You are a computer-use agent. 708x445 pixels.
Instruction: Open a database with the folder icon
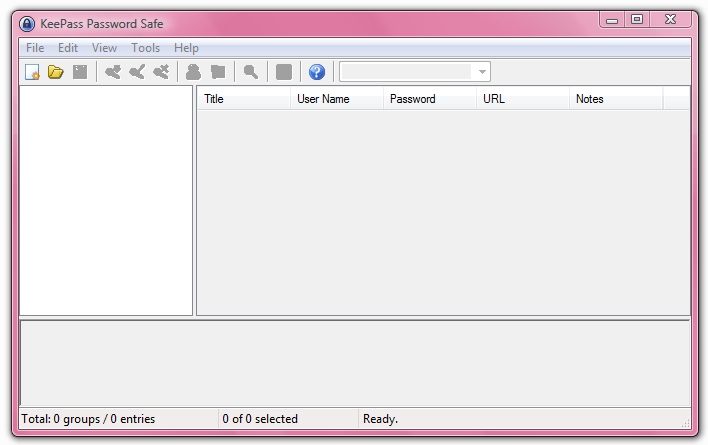click(56, 72)
